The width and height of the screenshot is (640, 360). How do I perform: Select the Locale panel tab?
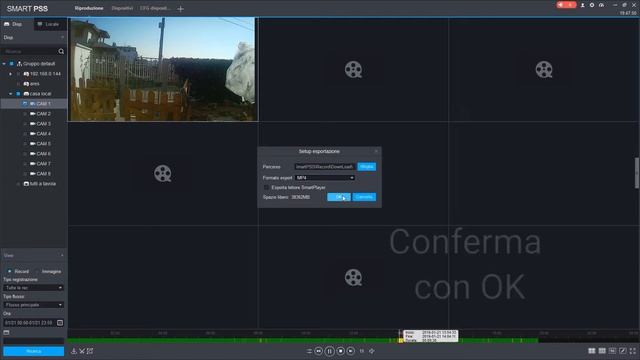coord(49,24)
